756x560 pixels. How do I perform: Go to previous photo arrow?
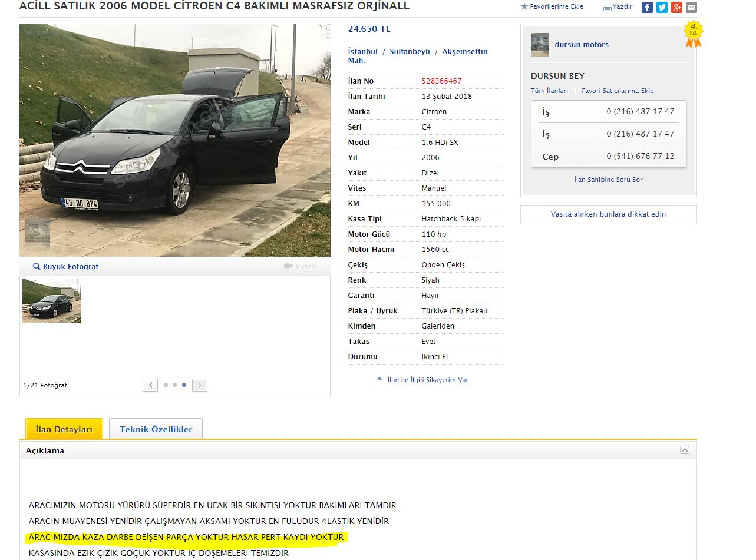150,385
